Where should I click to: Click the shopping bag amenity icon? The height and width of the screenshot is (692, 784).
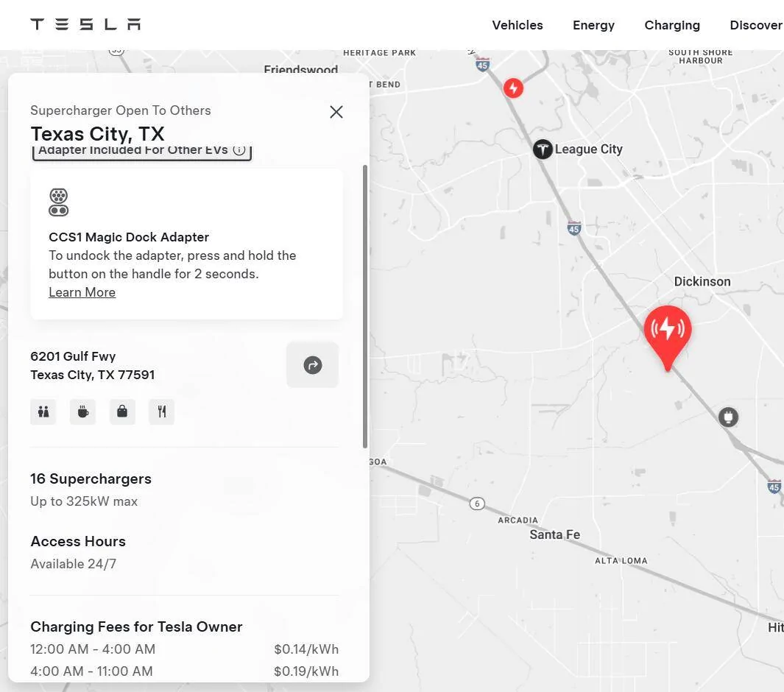(x=122, y=412)
